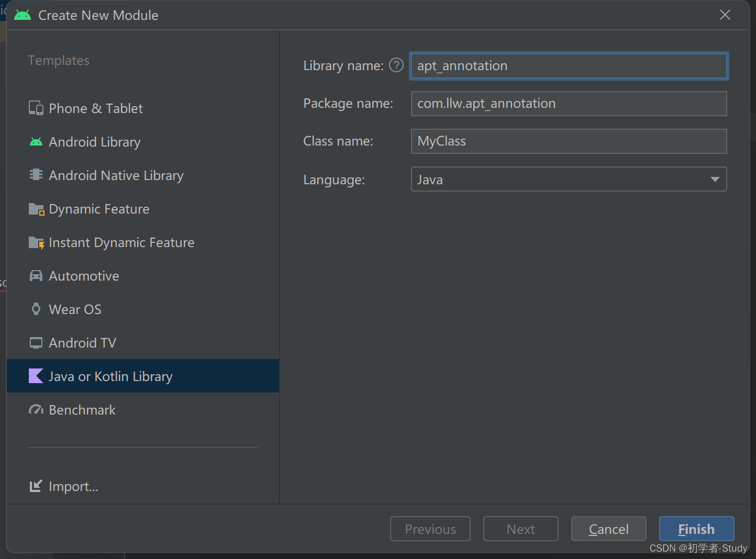Click the "Class name:" label
This screenshot has height=559, width=756.
point(338,141)
